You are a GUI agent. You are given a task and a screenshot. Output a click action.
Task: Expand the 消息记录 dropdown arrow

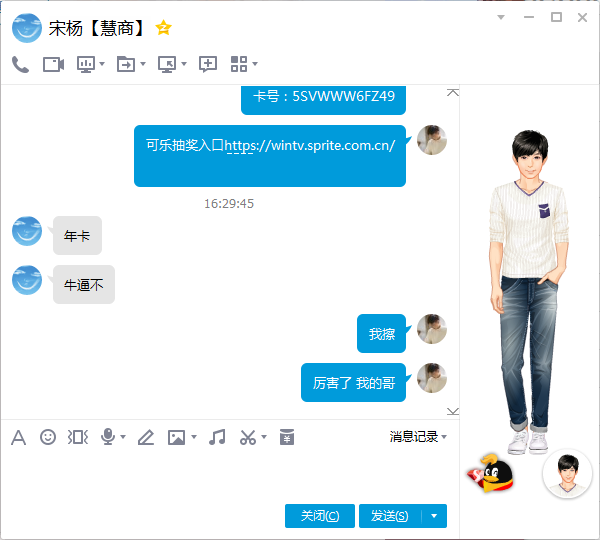444,437
